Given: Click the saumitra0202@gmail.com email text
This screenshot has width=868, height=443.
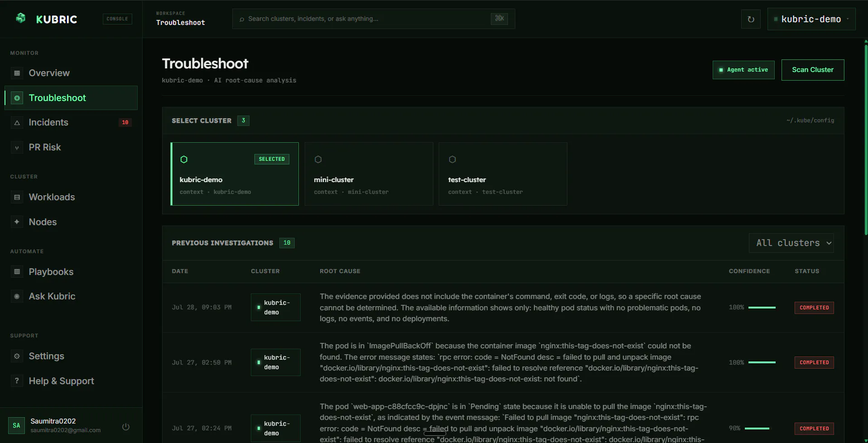Looking at the screenshot, I should pyautogui.click(x=66, y=430).
